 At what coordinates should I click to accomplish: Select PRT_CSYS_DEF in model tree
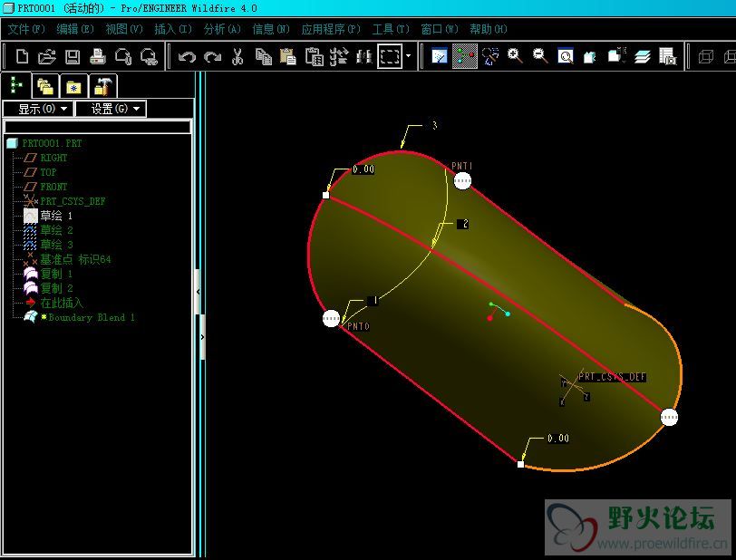[x=73, y=201]
